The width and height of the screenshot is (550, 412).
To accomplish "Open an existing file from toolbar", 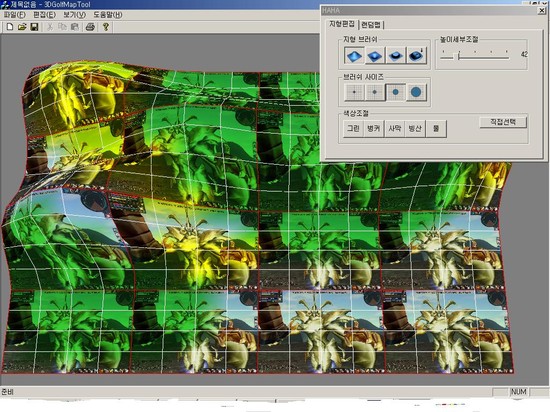I will [x=22, y=27].
